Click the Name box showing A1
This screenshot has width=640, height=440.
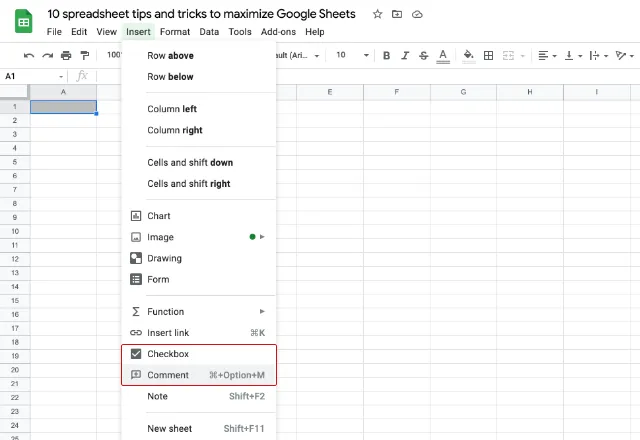34,76
